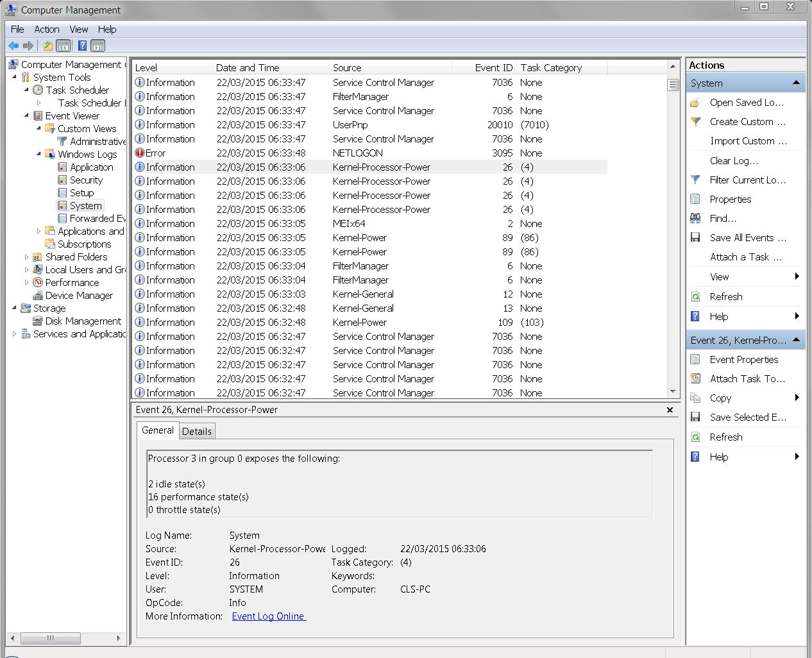Viewport: 812px width, 658px height.
Task: Click the Find binoculars icon
Action: click(x=695, y=219)
